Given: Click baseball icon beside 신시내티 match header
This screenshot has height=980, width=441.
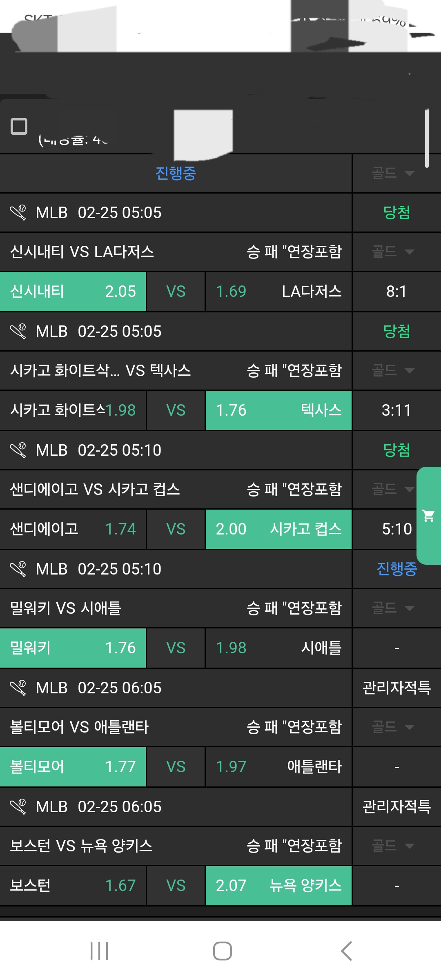Looking at the screenshot, I should 18,212.
